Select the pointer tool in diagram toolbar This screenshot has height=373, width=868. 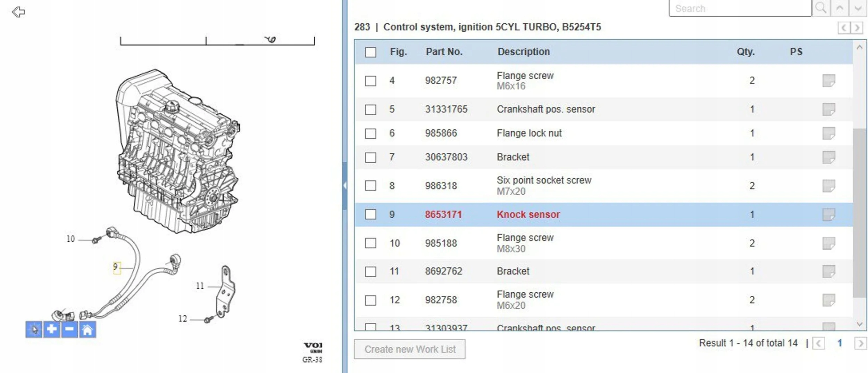pos(34,329)
